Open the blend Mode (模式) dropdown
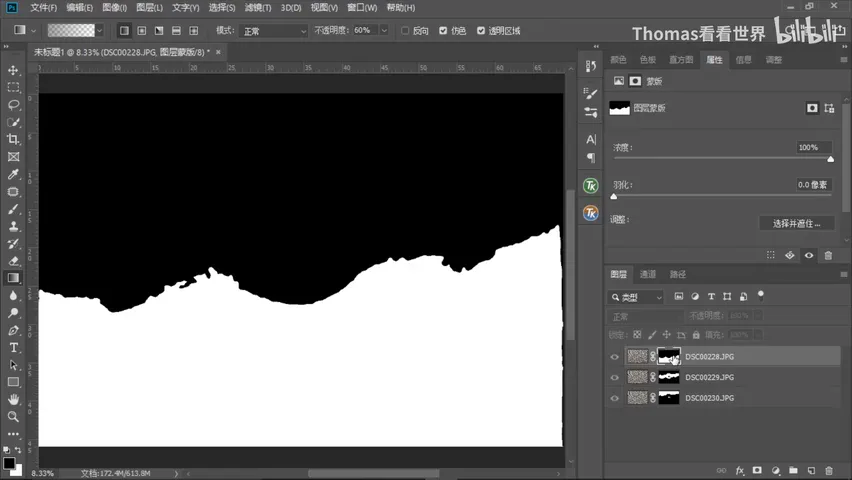Screen dimensions: 852x480 pyautogui.click(x=274, y=31)
